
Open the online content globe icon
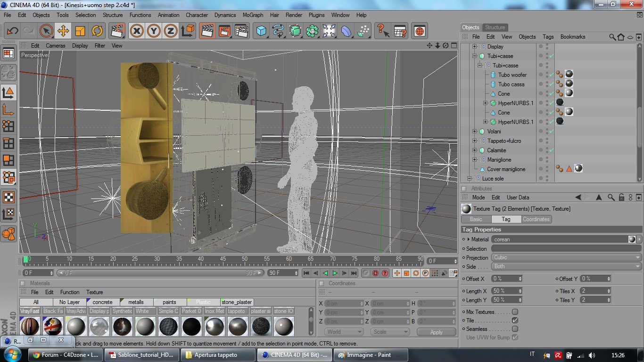[x=420, y=31]
